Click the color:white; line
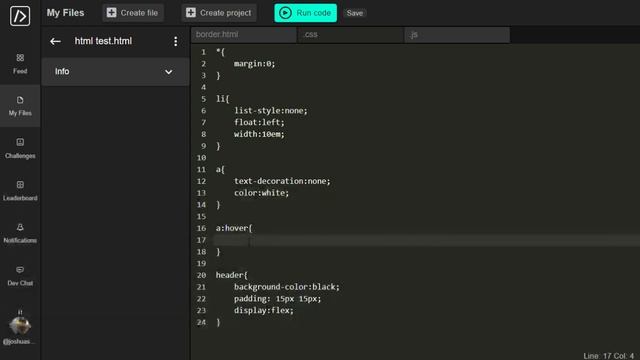 click(x=261, y=193)
